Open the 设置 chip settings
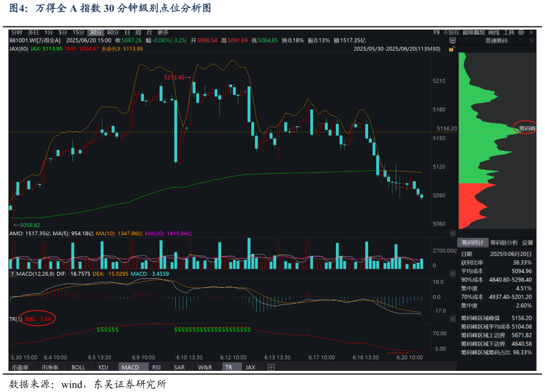 pyautogui.click(x=528, y=242)
